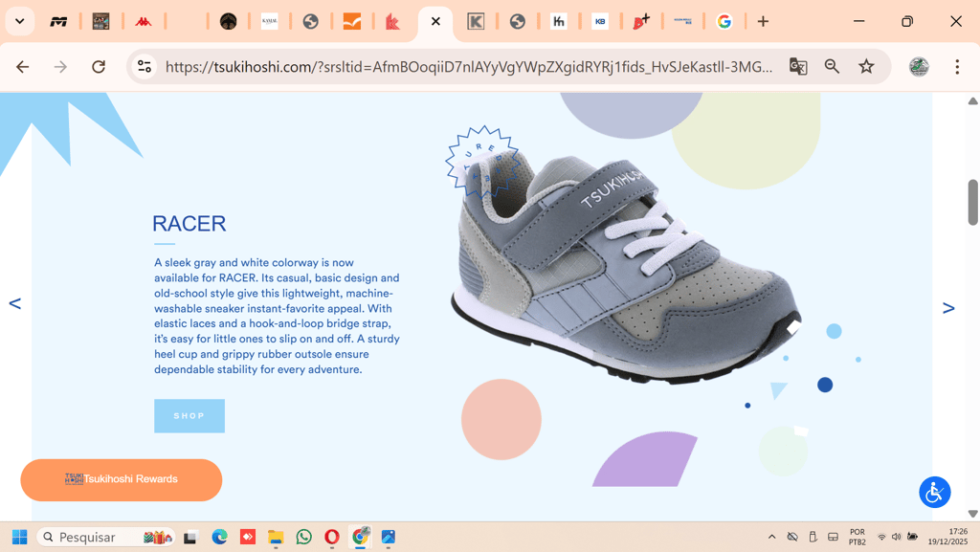Switch to the Google tab

[x=724, y=22]
